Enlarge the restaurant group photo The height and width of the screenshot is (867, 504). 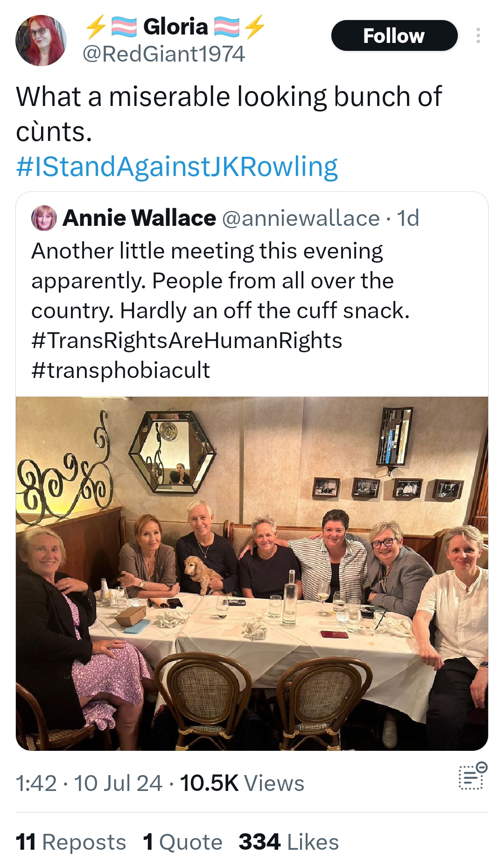pos(252,573)
